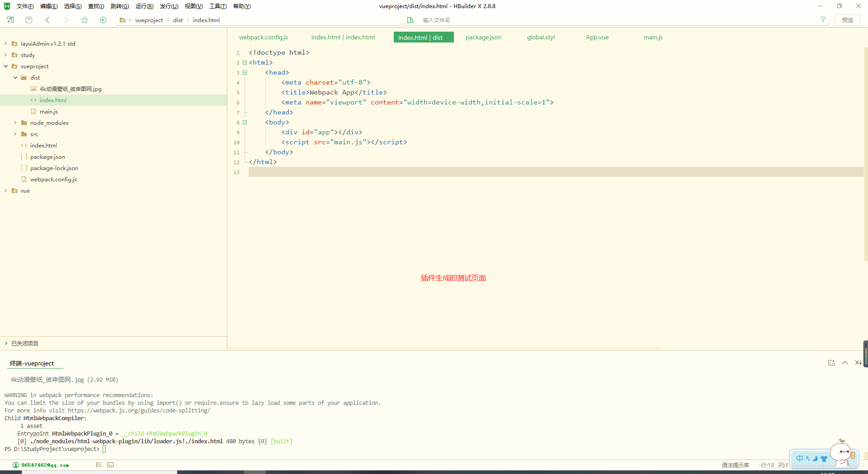
Task: Select 4k wallpaper jpg file in tree
Action: (71, 89)
